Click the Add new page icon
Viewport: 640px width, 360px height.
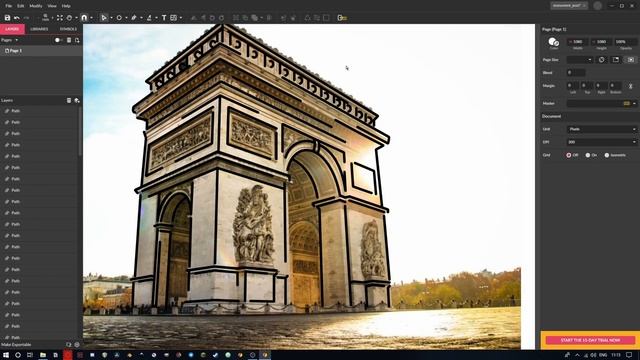coord(77,40)
